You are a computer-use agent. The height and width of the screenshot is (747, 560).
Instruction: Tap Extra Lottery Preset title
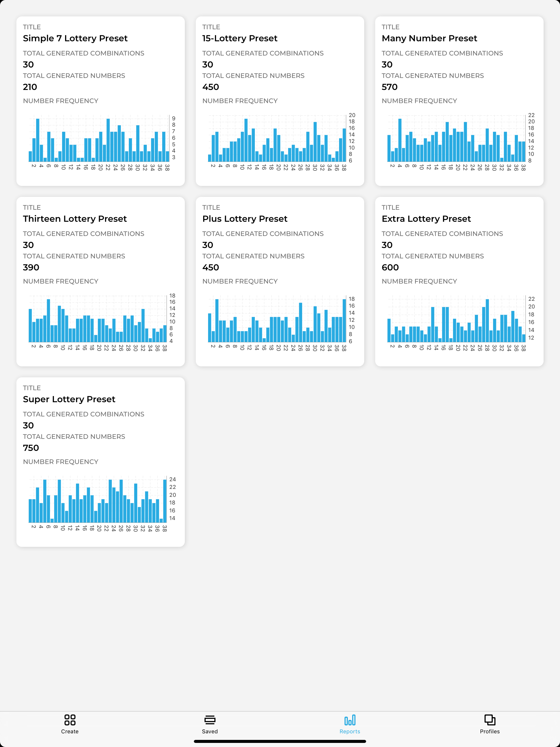[x=426, y=219]
